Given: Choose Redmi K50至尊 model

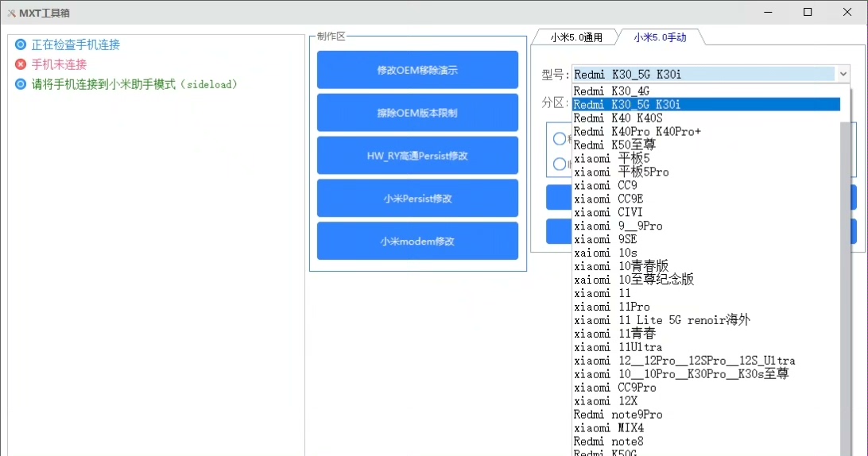Looking at the screenshot, I should (x=707, y=145).
